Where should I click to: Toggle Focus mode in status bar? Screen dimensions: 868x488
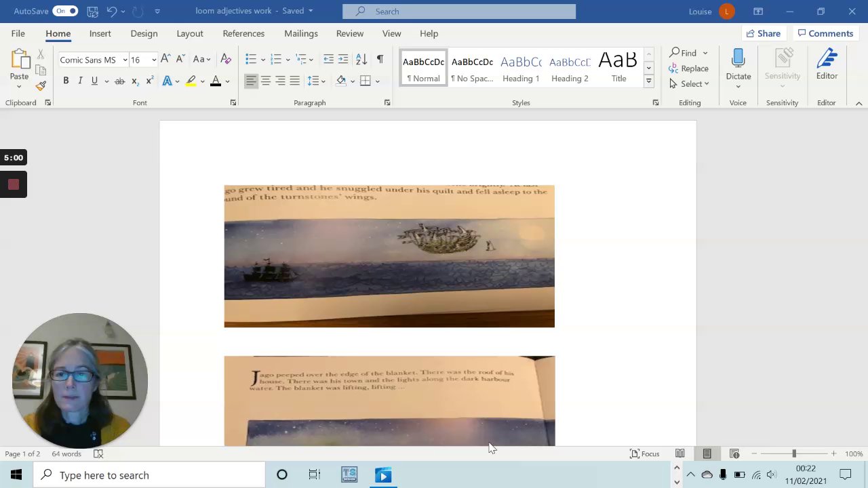[644, 454]
